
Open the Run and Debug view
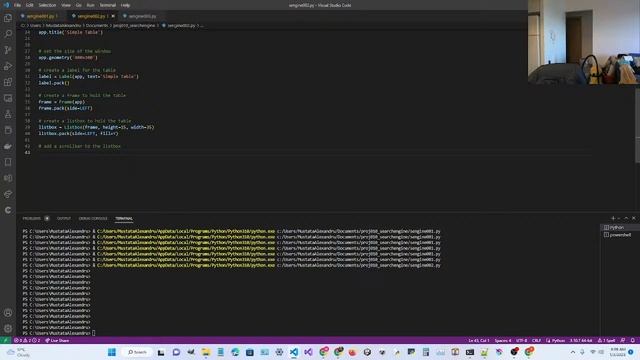point(8,66)
